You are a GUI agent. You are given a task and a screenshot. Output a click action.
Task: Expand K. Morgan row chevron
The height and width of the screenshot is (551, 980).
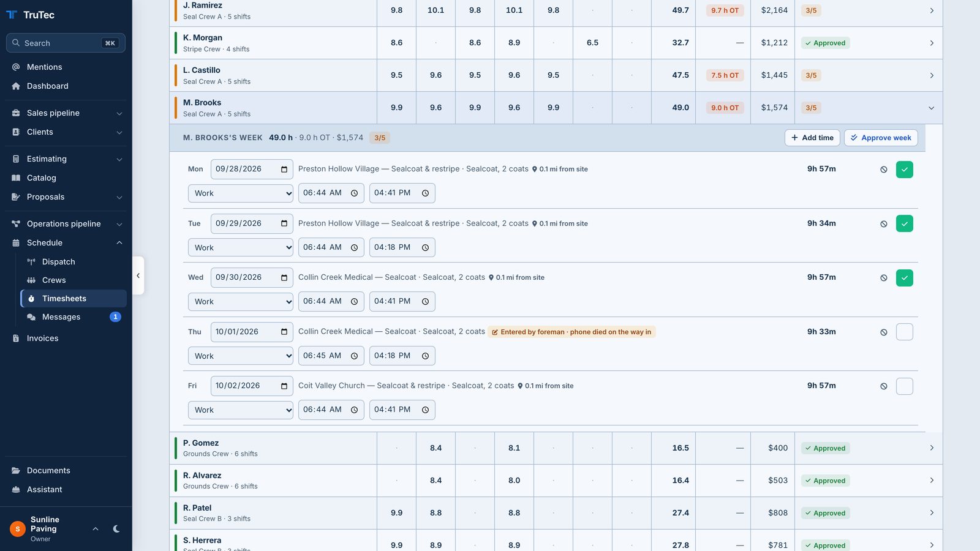coord(932,43)
